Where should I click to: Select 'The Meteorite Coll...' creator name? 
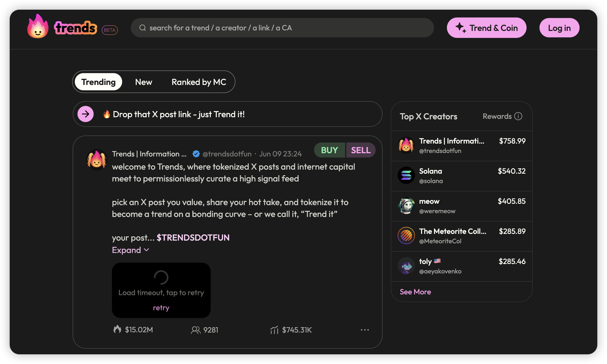tap(453, 231)
